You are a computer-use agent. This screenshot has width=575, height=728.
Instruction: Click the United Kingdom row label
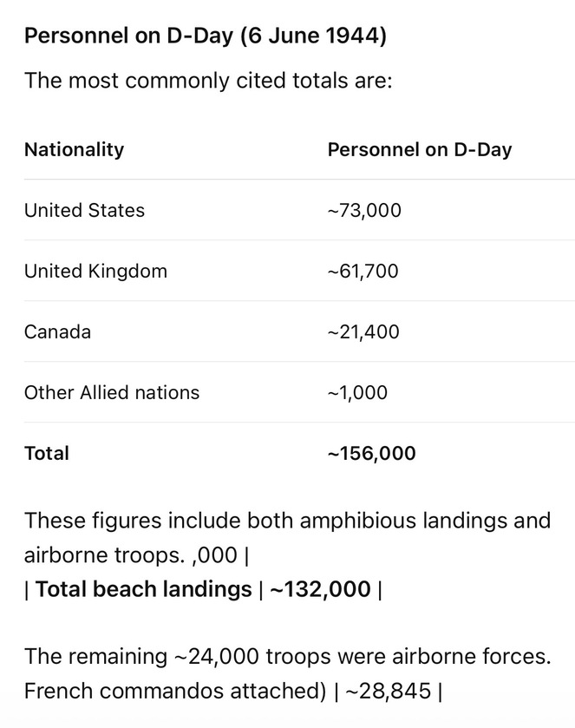point(95,271)
